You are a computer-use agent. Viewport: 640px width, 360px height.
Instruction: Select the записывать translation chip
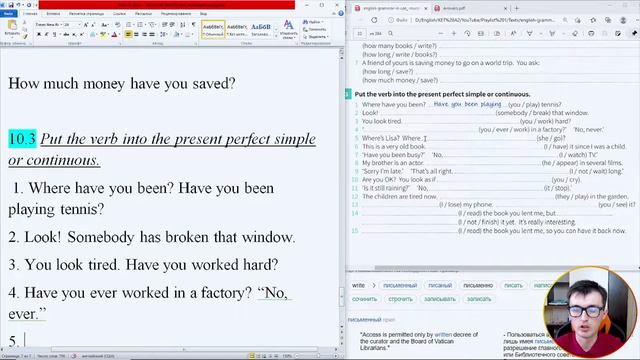point(440,299)
